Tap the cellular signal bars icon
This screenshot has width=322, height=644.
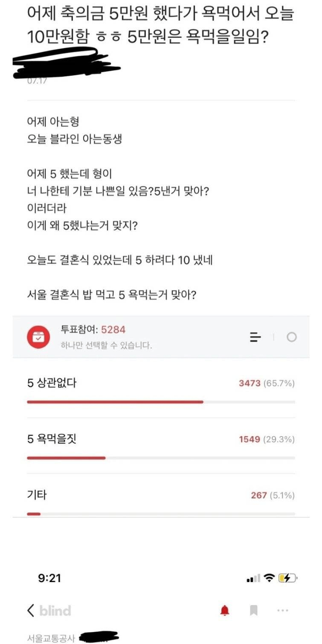(x=253, y=579)
